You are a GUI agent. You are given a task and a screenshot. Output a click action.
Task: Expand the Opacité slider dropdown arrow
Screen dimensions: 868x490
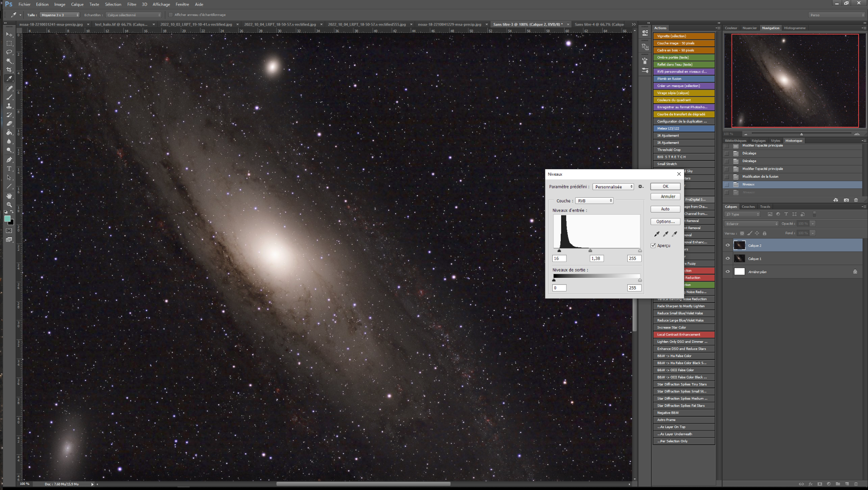812,224
